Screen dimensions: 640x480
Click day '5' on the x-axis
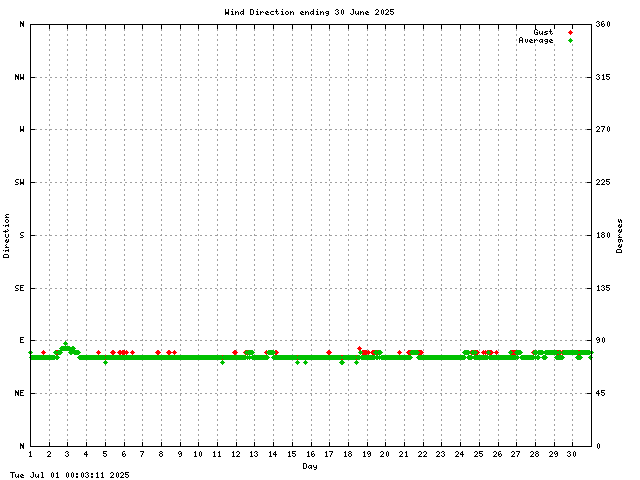105,454
